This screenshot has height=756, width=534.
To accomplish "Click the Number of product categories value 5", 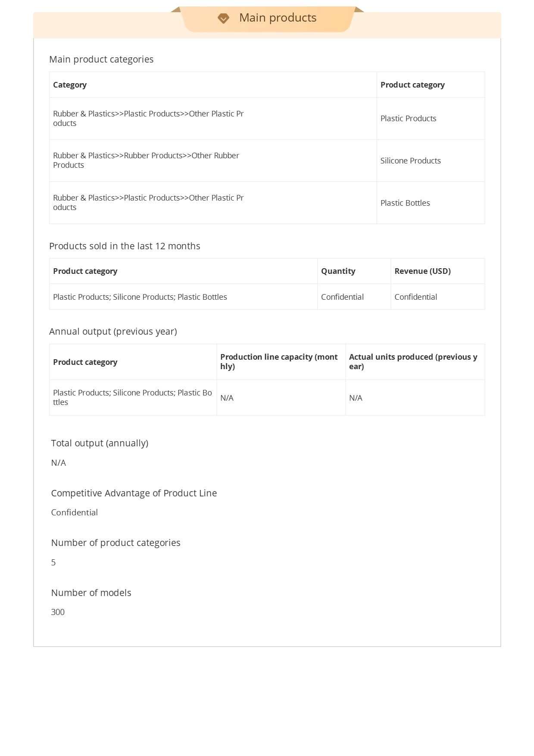I will click(53, 562).
